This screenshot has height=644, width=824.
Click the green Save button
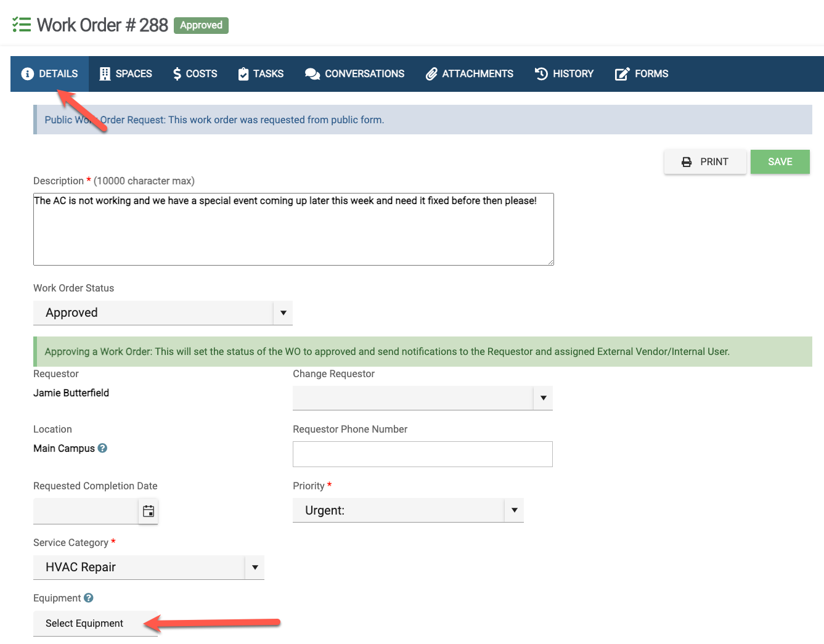click(x=780, y=161)
